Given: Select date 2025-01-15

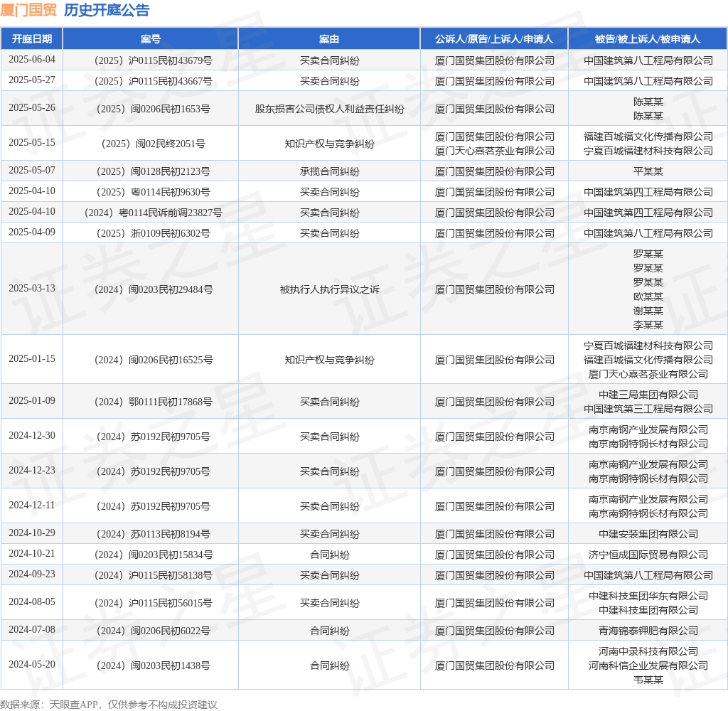Looking at the screenshot, I should click(31, 359).
